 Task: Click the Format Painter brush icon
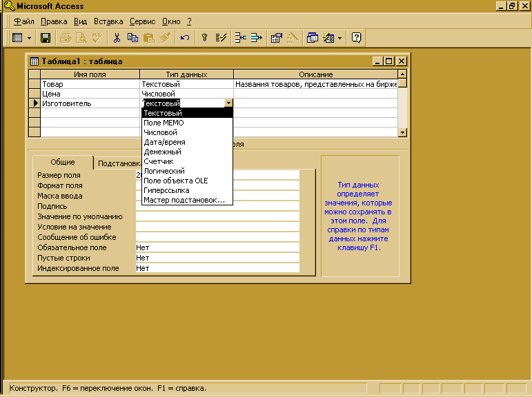tap(165, 38)
